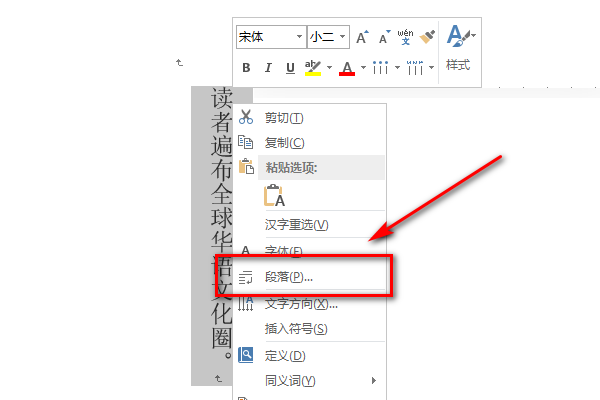The image size is (600, 400).
Task: Click the paragraph icon beside 段落
Action: pyautogui.click(x=245, y=278)
